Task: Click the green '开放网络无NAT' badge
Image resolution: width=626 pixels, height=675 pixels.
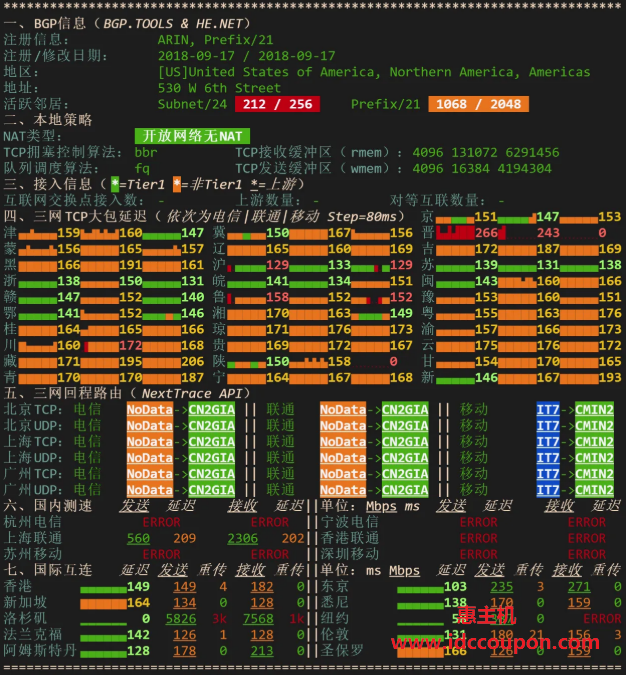Action: pyautogui.click(x=192, y=136)
